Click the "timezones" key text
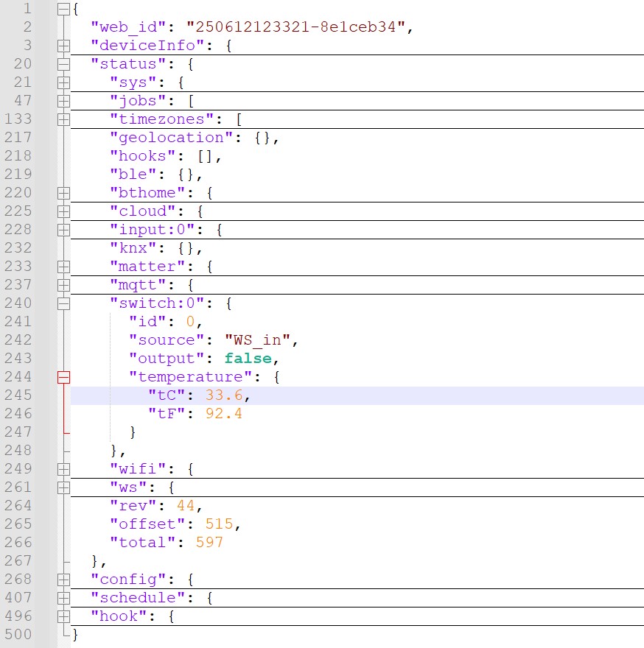Image resolution: width=644 pixels, height=648 pixels. [x=161, y=119]
